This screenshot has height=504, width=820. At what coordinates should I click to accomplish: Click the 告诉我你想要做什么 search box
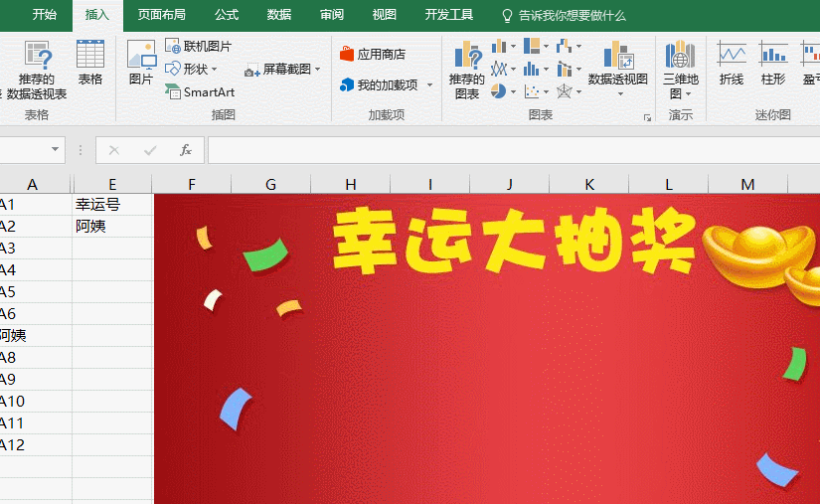pyautogui.click(x=565, y=16)
